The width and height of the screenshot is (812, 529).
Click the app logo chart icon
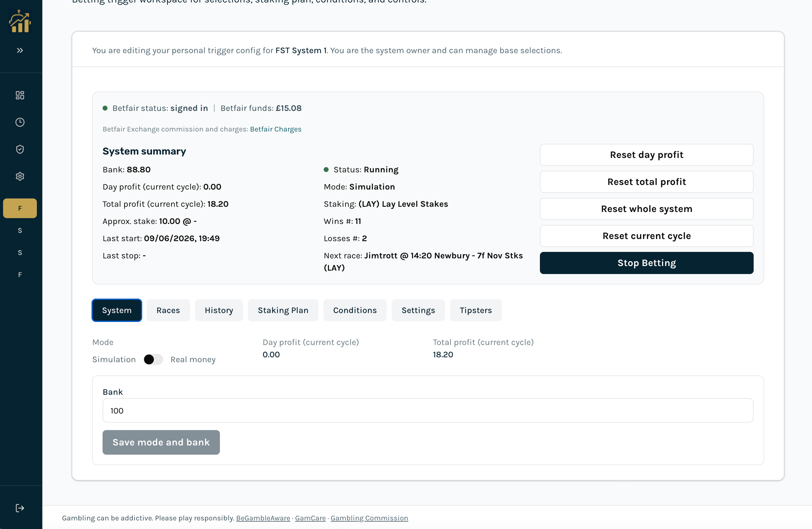pos(20,21)
